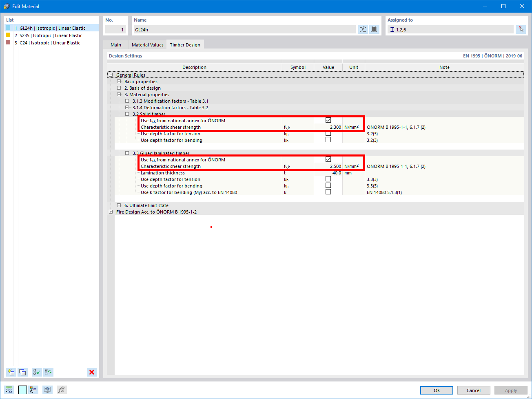The image size is (532, 399).
Task: Collapse 3.2 Solid timber node
Action: click(x=127, y=114)
